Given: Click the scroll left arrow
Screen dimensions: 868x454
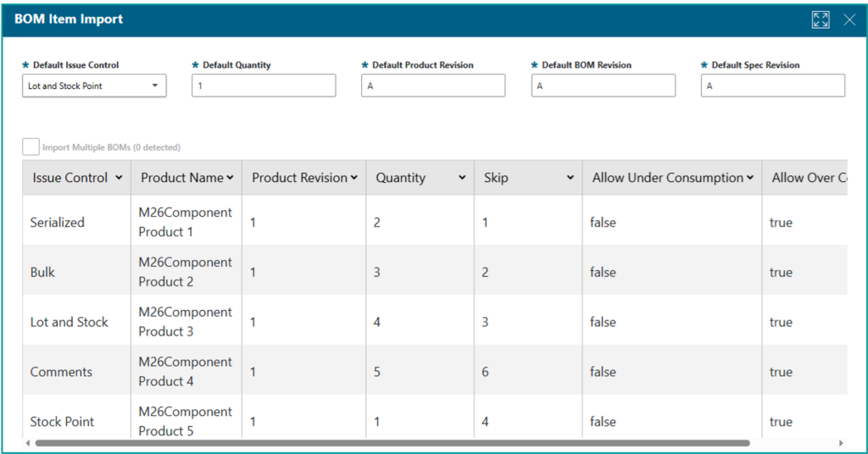Looking at the screenshot, I should (x=28, y=443).
